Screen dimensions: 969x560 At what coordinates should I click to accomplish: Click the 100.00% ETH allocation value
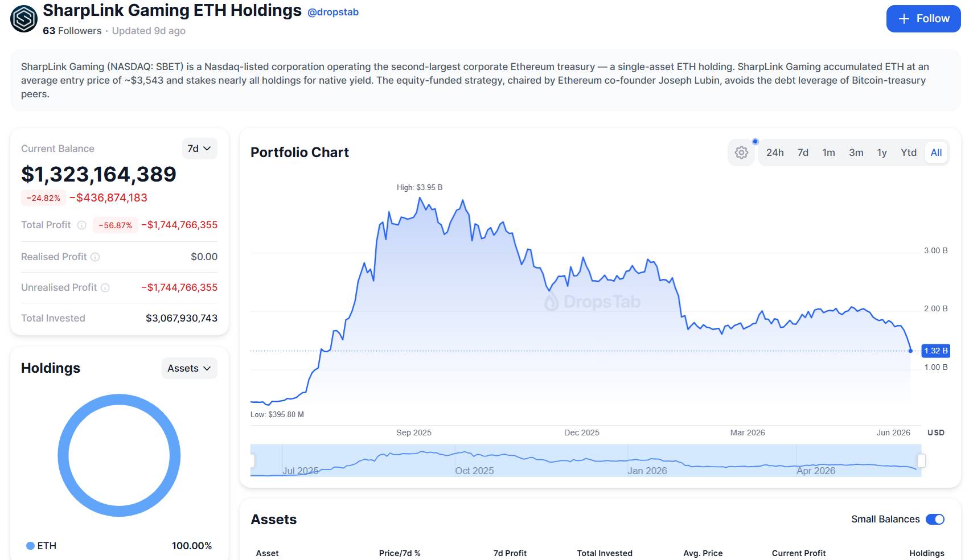coord(192,546)
